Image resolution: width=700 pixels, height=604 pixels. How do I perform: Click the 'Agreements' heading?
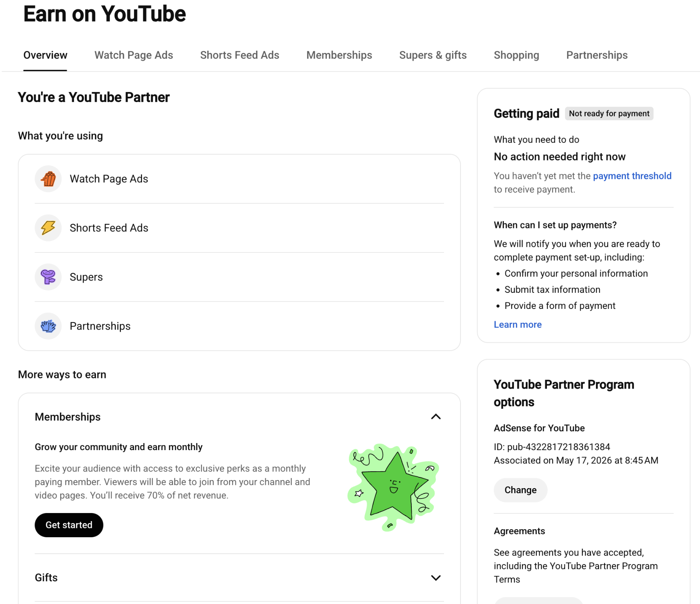(x=519, y=531)
